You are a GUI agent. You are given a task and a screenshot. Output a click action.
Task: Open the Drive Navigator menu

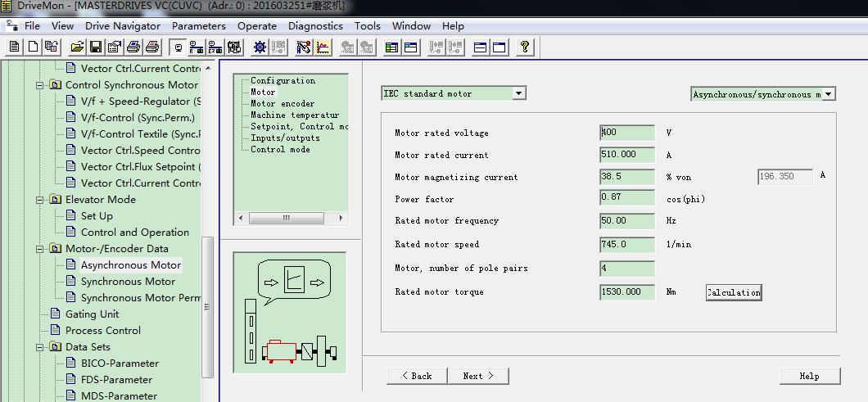click(x=123, y=26)
